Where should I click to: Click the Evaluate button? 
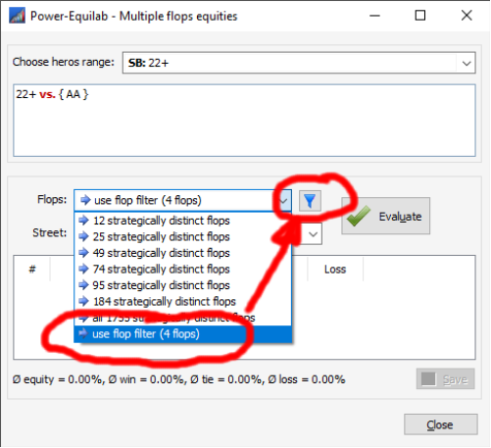[385, 216]
